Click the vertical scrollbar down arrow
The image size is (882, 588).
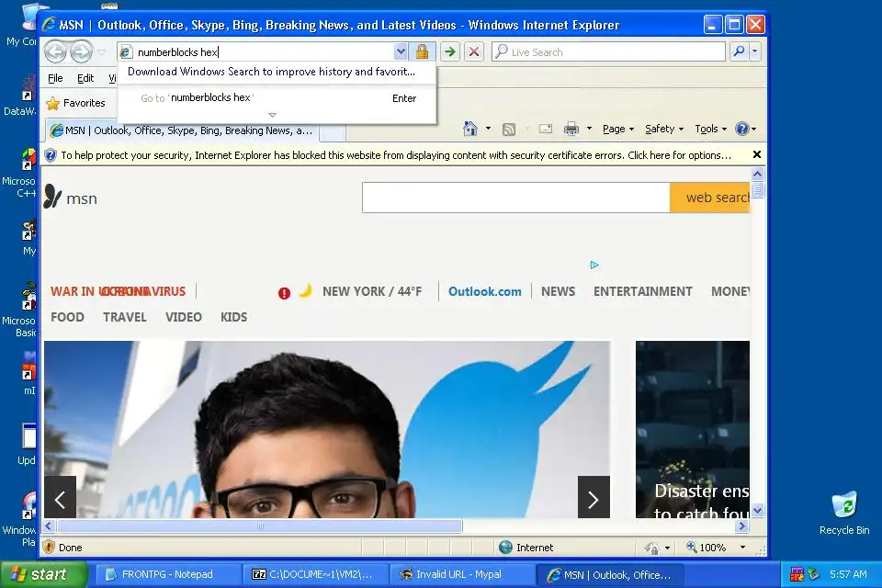pos(758,511)
